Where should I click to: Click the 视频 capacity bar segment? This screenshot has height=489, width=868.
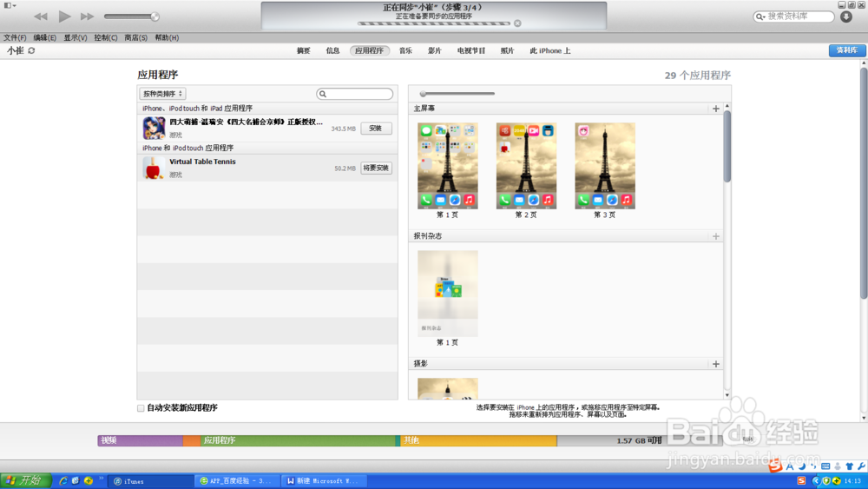tap(141, 440)
